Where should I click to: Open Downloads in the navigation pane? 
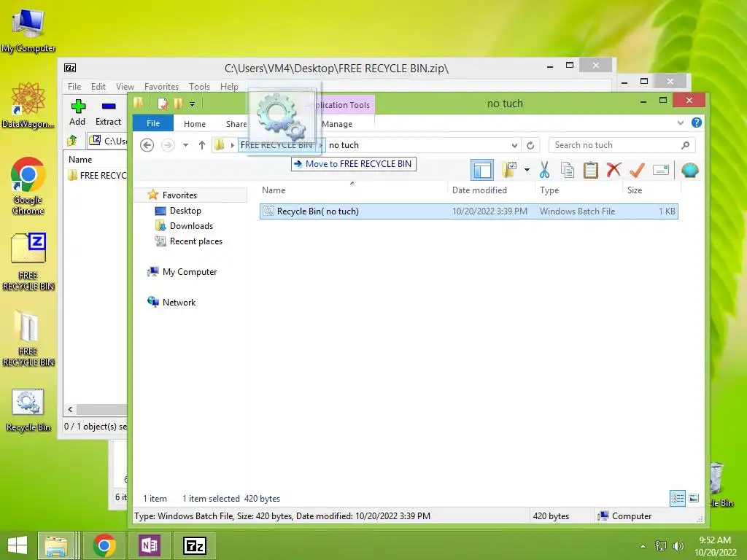coord(191,226)
